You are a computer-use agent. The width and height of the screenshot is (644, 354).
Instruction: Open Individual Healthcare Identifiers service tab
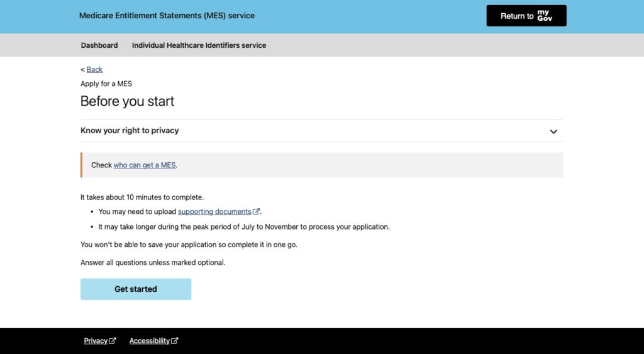tap(199, 45)
